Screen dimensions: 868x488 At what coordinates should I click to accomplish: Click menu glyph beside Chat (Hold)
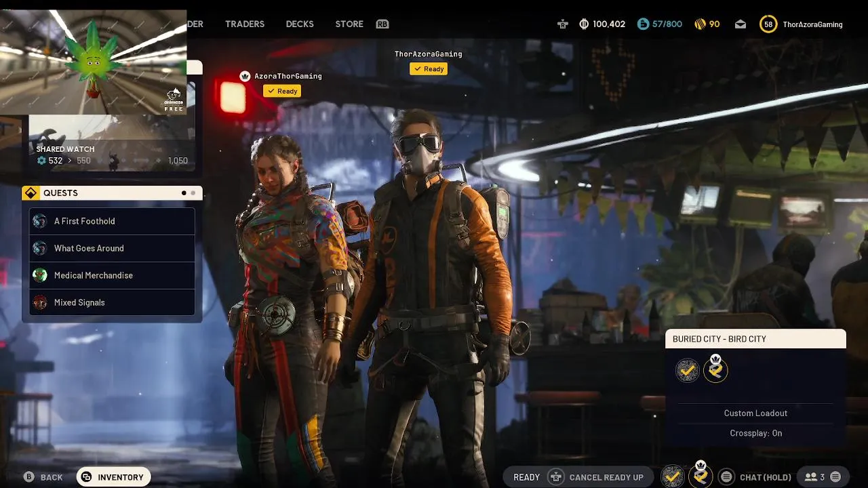point(726,477)
